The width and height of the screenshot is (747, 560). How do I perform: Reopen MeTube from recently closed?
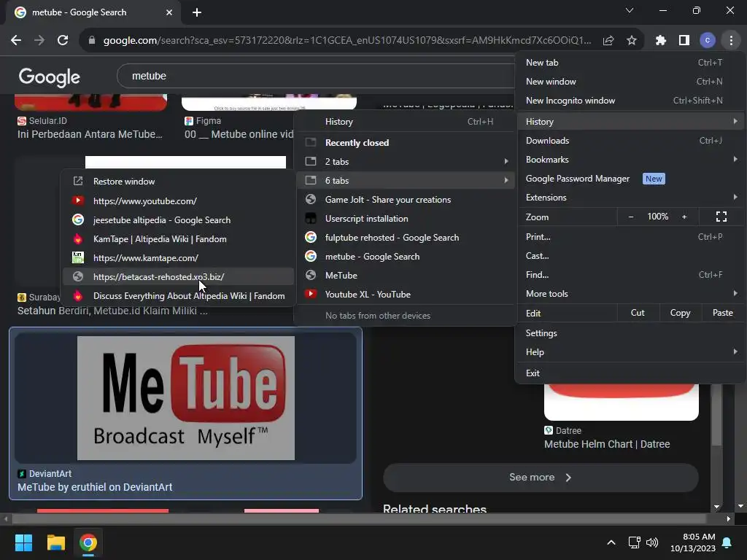(406, 275)
